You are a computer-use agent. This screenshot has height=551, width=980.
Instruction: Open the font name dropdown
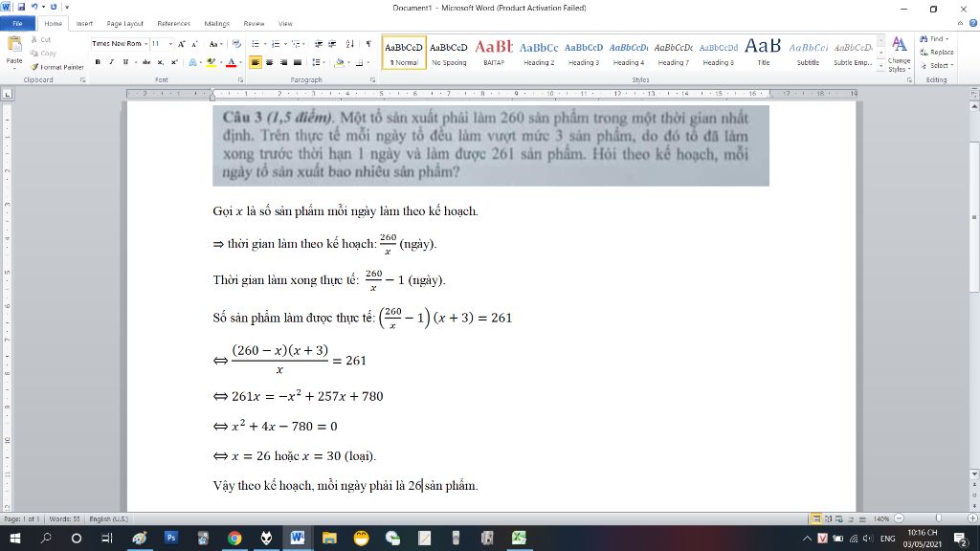(146, 44)
